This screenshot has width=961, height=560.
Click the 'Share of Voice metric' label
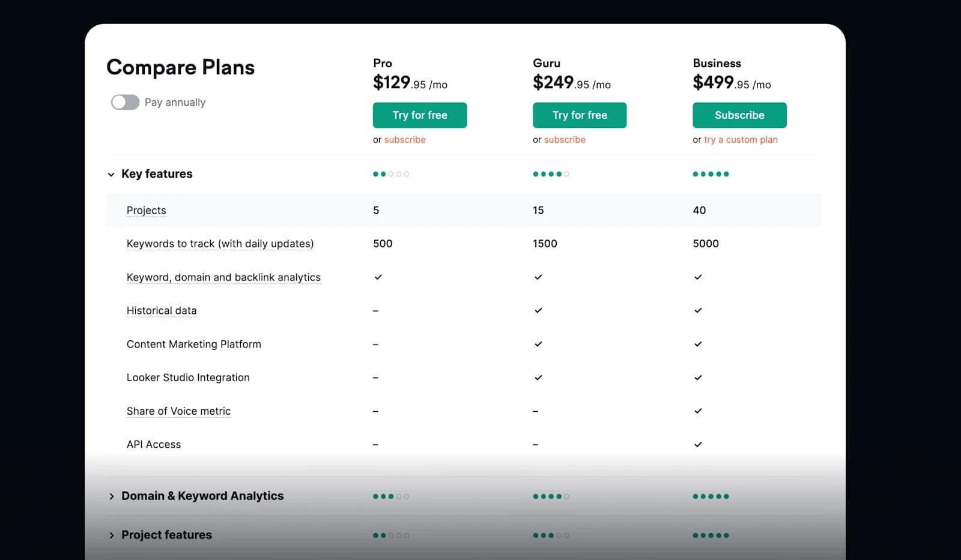[178, 411]
